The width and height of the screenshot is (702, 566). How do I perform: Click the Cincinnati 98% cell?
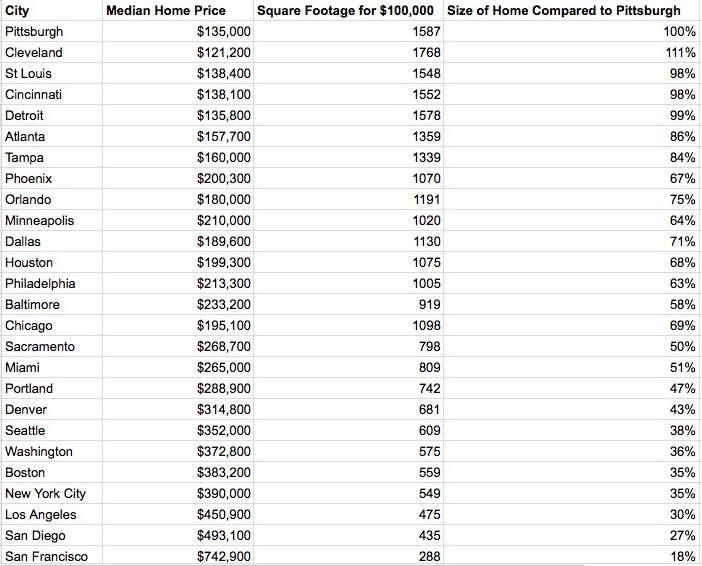(572, 94)
